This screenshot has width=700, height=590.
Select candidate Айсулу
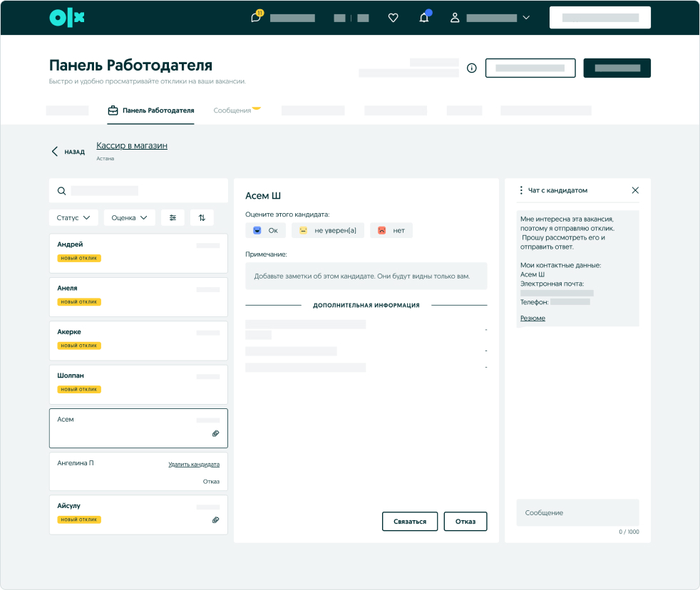138,515
